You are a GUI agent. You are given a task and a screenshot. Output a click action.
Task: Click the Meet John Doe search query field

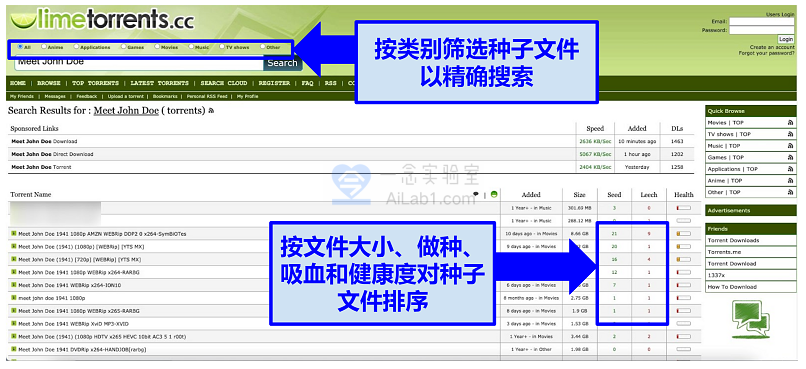(139, 63)
